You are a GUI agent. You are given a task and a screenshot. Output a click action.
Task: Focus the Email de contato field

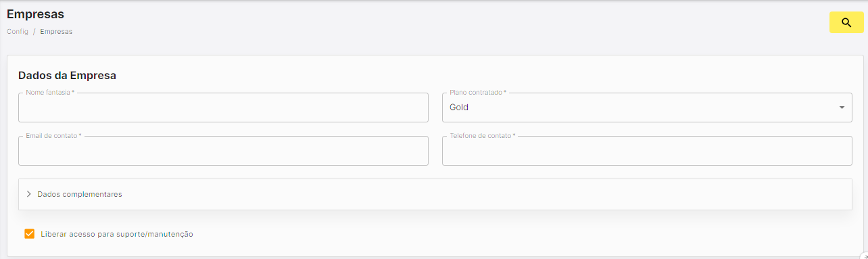click(224, 151)
